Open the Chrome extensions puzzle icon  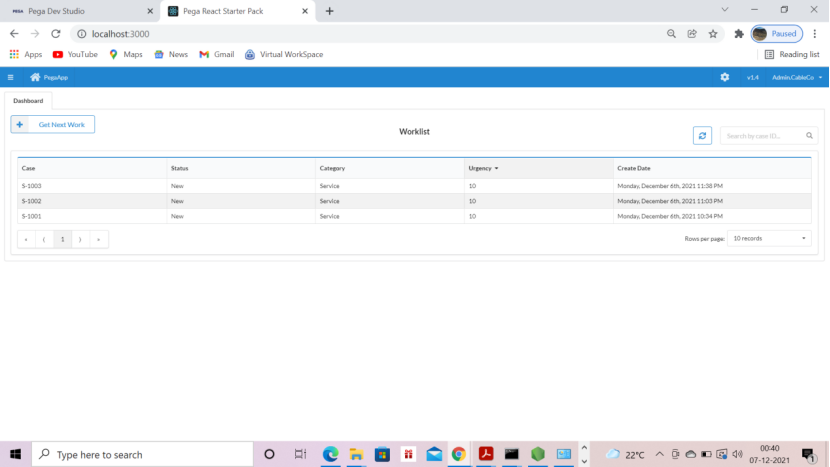[x=739, y=34]
